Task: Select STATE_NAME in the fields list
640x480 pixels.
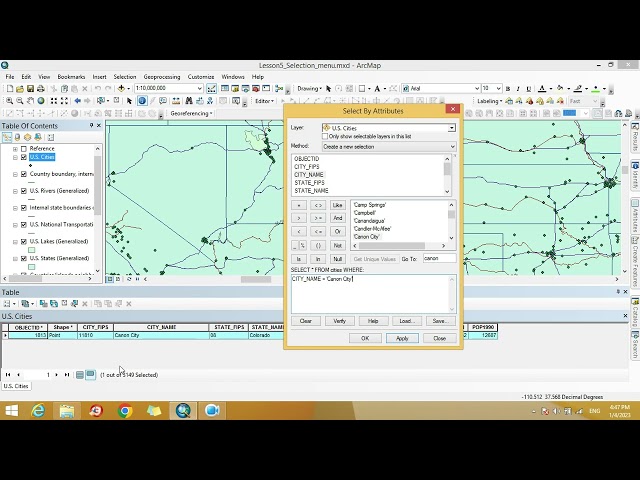Action: click(x=311, y=191)
